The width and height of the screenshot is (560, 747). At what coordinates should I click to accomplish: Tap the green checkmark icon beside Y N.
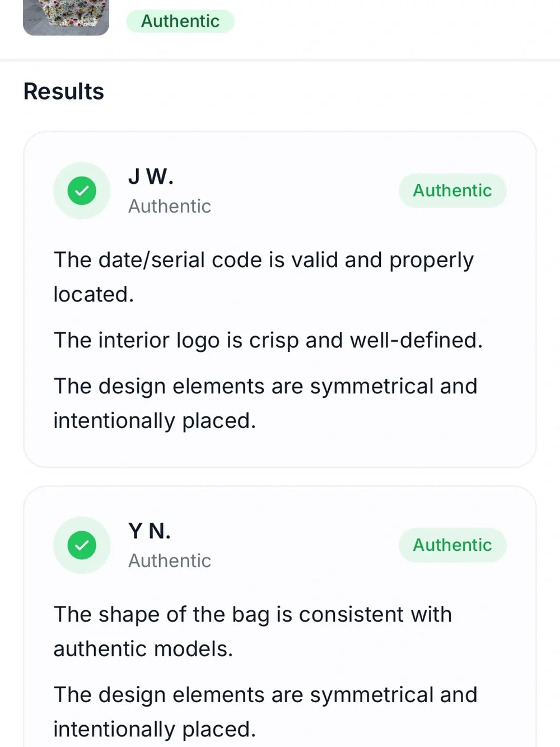point(82,545)
